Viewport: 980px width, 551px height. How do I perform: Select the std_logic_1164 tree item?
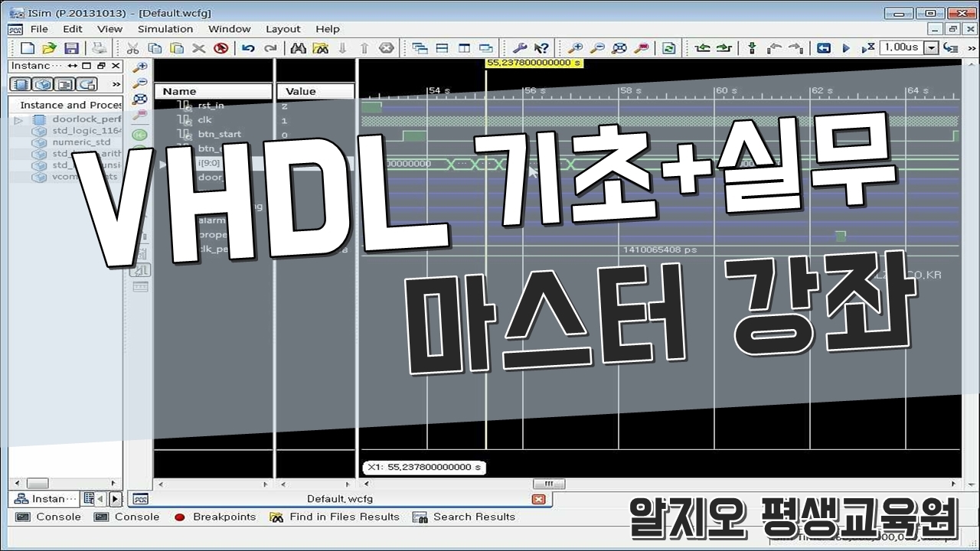(x=87, y=131)
